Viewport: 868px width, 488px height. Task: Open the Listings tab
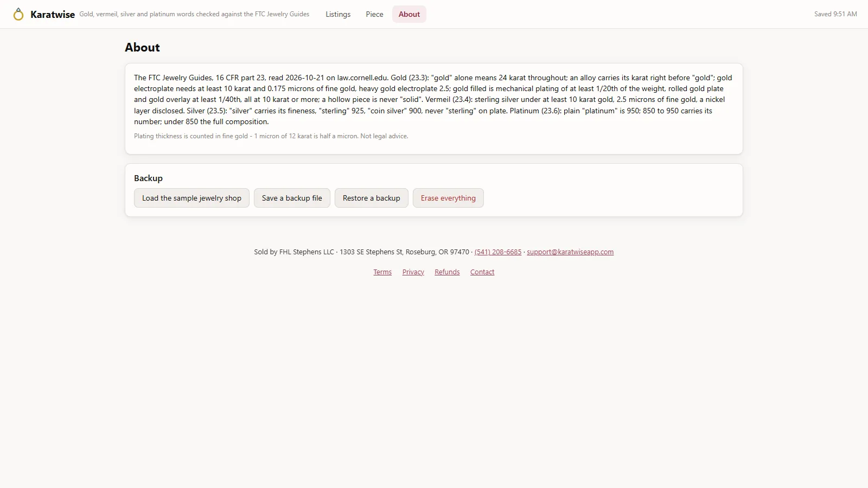tap(338, 14)
